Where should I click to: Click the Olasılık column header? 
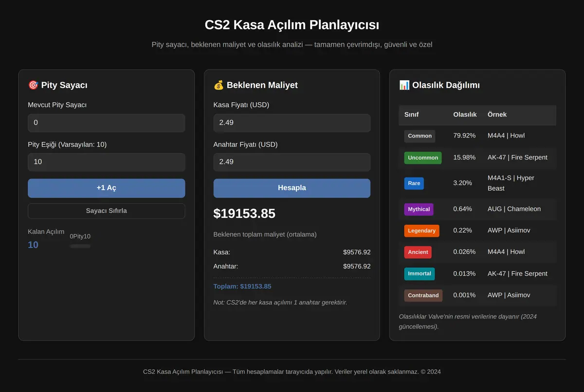click(x=465, y=115)
